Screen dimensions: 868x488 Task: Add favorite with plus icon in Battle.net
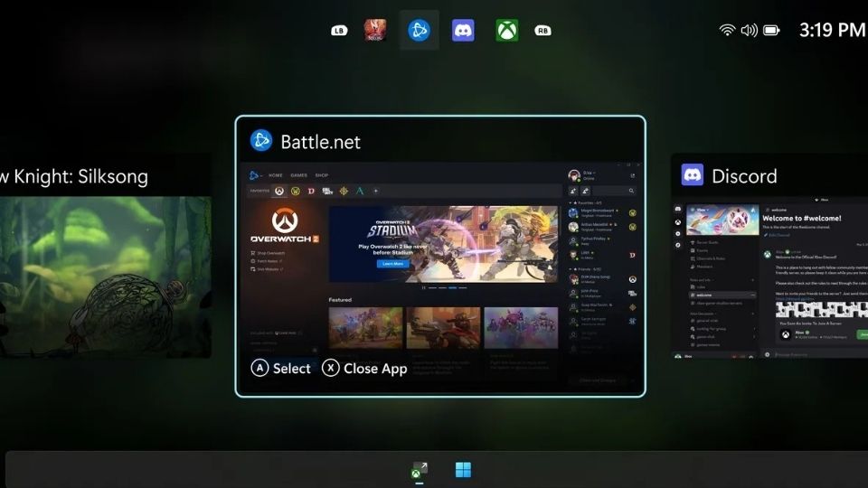(375, 191)
